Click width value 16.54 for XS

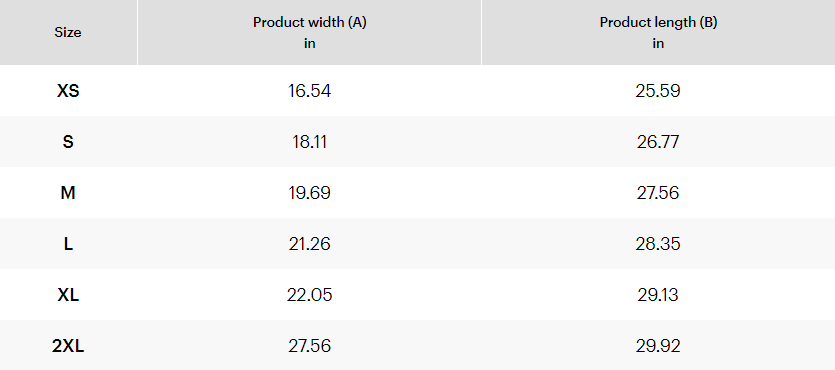point(309,91)
